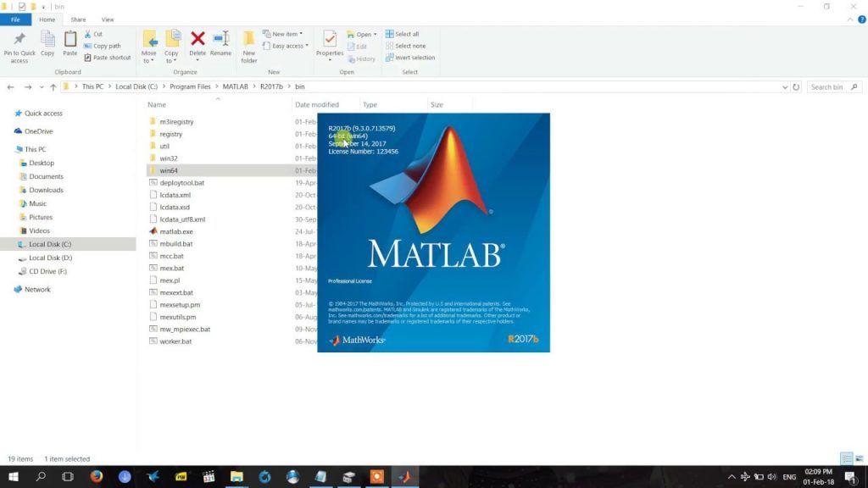Screen dimensions: 868x488
Task: Open the Easy access dropdown
Action: tap(286, 46)
